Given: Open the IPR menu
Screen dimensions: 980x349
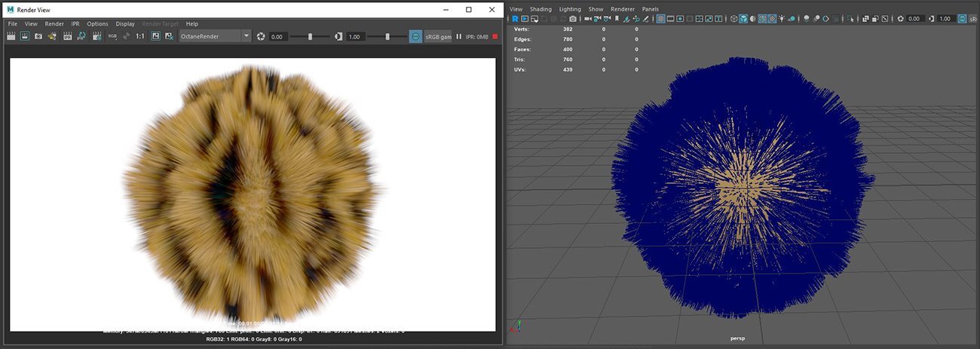Looking at the screenshot, I should tap(75, 23).
